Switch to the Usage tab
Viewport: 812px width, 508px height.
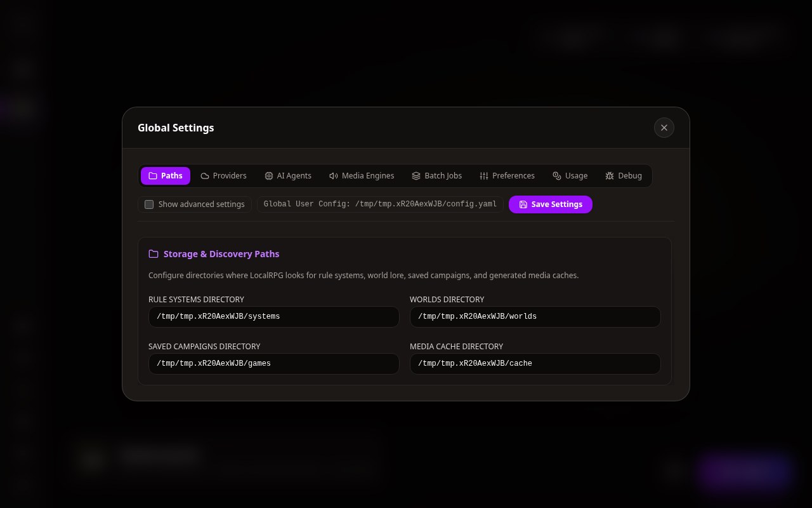(x=570, y=176)
